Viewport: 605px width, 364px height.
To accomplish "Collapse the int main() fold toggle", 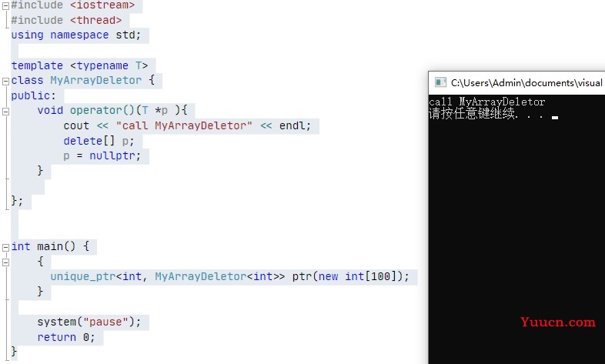I will click(6, 247).
